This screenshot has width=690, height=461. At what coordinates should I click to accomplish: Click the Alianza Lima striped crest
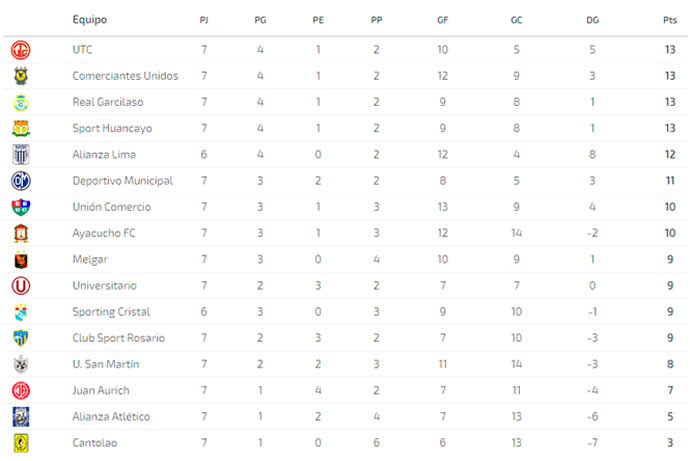[x=21, y=154]
